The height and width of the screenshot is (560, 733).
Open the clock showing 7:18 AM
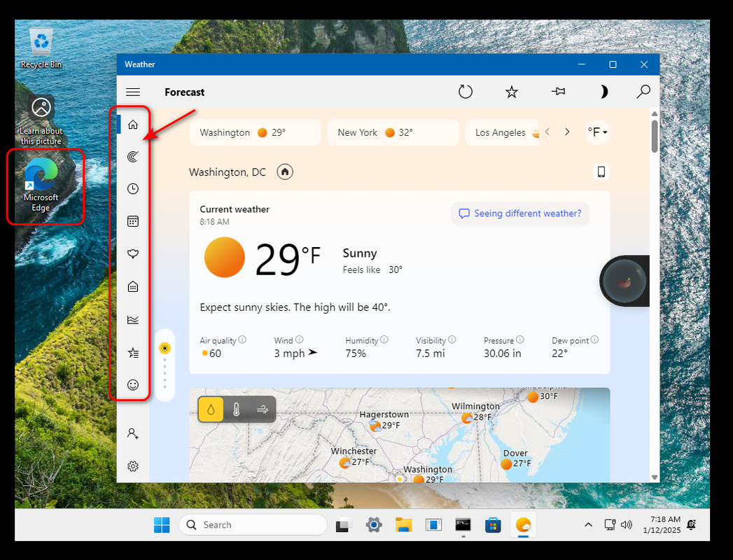[662, 525]
